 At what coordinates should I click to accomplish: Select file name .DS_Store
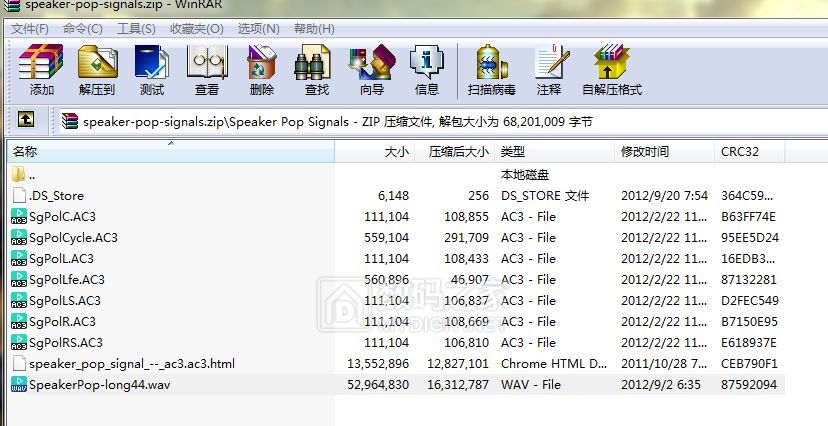(56, 195)
